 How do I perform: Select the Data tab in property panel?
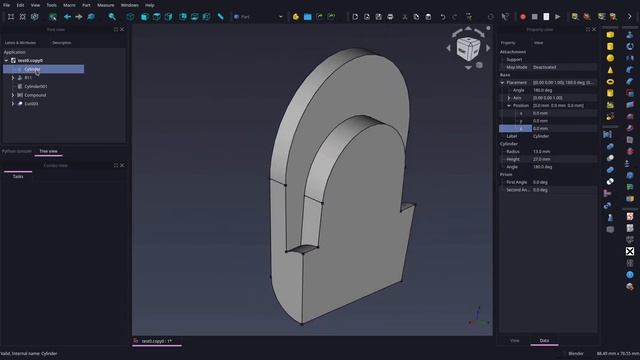(x=544, y=340)
